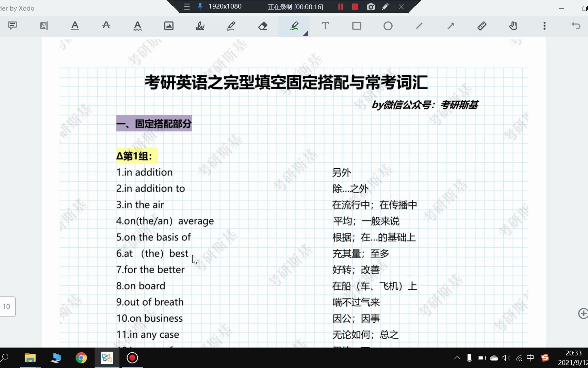Stop the screen recording

(x=355, y=7)
